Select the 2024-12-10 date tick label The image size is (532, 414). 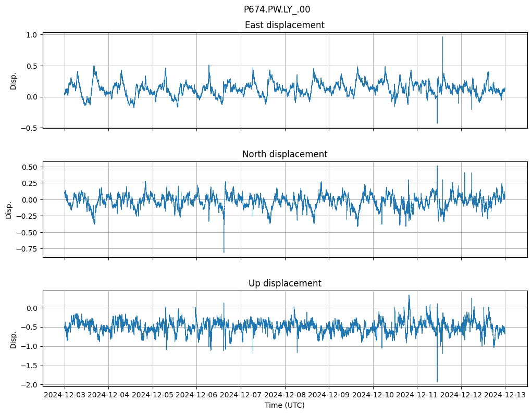(373, 395)
